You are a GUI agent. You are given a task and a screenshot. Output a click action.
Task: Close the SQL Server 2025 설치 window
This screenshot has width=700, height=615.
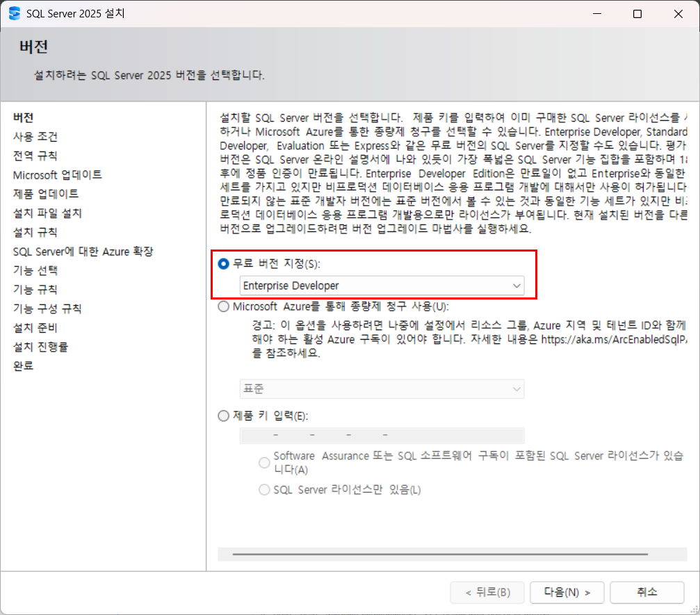click(678, 14)
